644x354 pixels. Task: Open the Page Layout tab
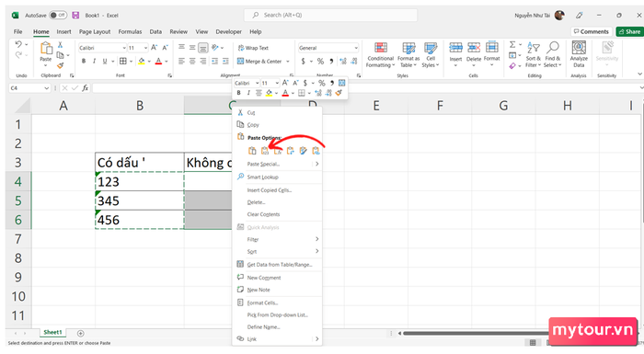tap(95, 31)
